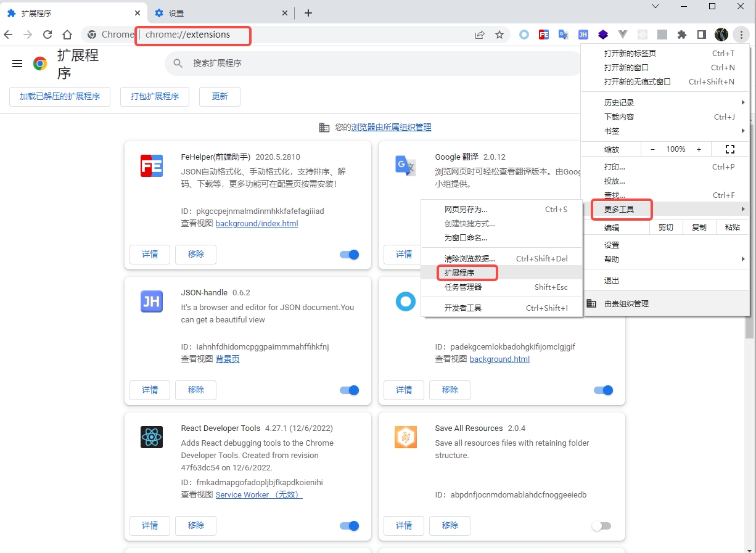Viewport: 756px width, 553px height.
Task: Open the 背景页 link of JSON-handle
Action: 228,359
